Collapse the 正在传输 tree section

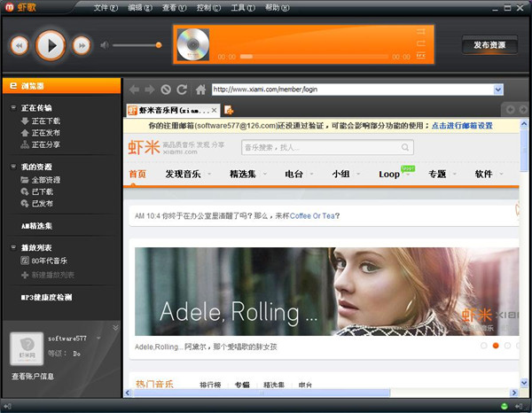pos(13,108)
